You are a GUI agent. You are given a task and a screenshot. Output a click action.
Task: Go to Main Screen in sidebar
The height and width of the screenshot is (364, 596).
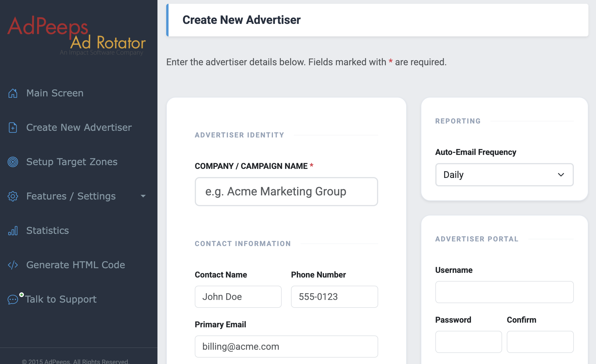click(55, 93)
